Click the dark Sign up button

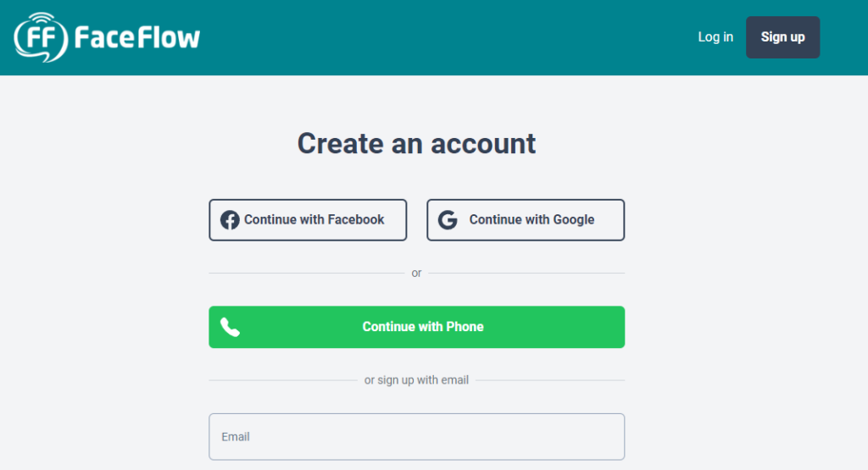(x=782, y=37)
